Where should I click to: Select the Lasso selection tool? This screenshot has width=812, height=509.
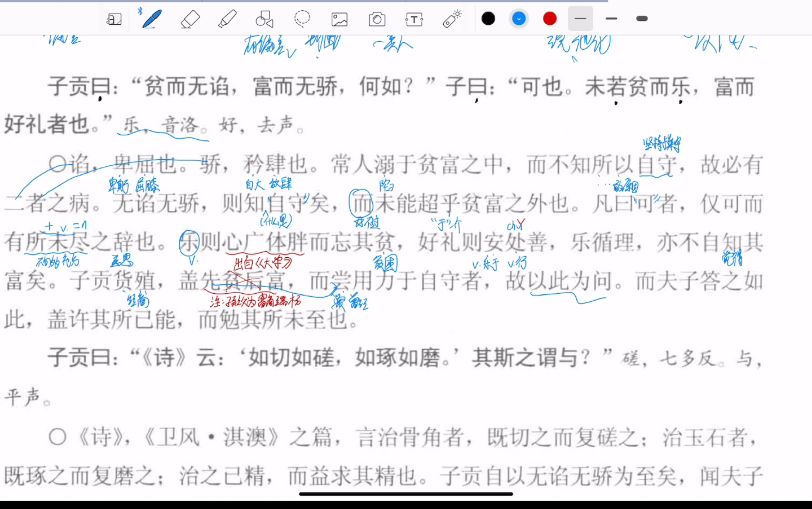[x=302, y=19]
